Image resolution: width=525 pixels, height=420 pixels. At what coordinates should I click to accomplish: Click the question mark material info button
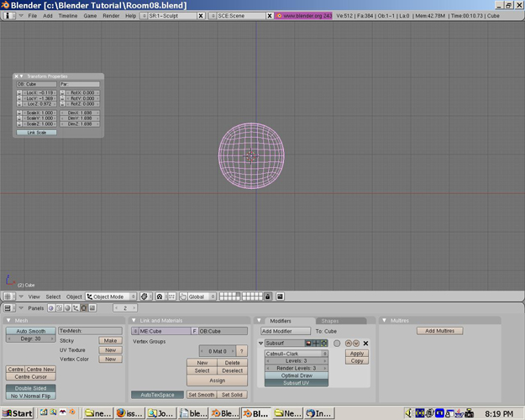[241, 351]
